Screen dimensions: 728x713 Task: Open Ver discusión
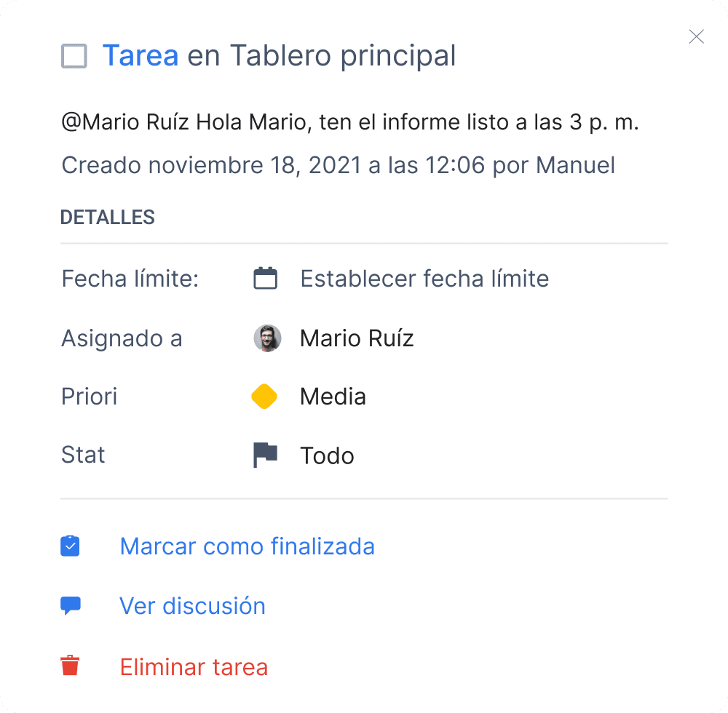(x=192, y=606)
